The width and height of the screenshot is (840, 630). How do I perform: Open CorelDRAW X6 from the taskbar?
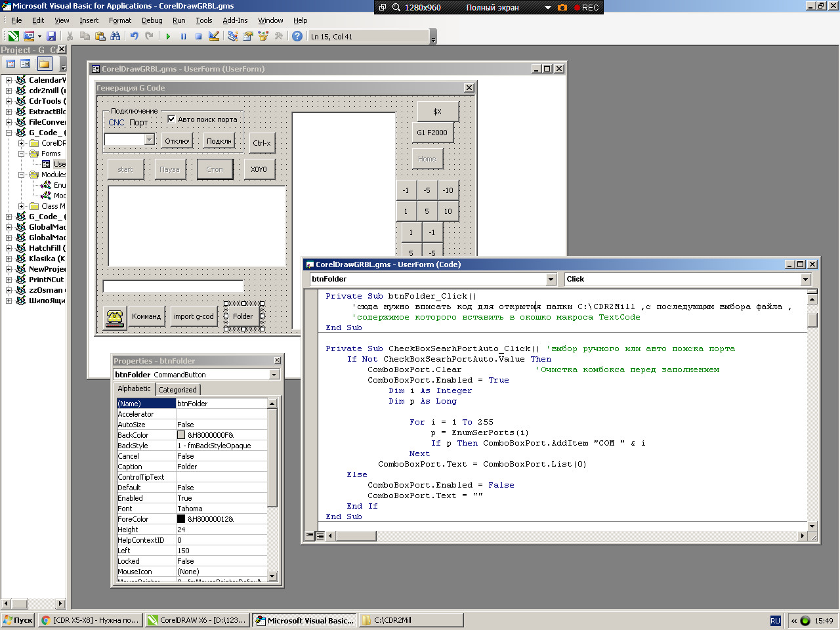click(x=197, y=620)
